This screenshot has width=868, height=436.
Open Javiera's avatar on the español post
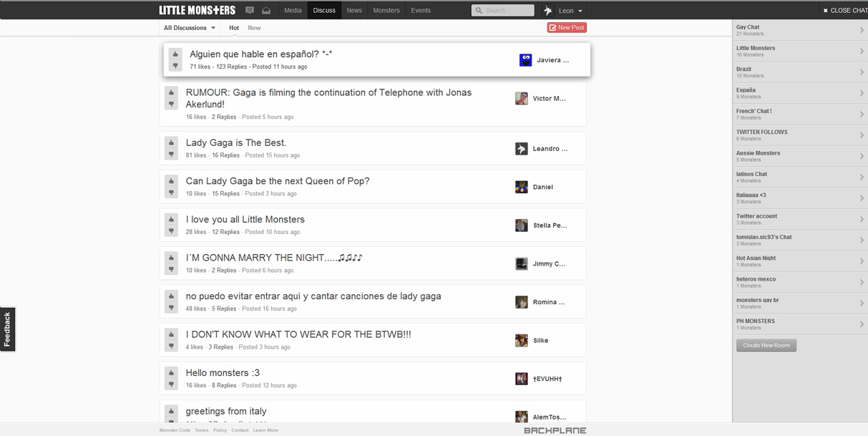click(x=525, y=60)
